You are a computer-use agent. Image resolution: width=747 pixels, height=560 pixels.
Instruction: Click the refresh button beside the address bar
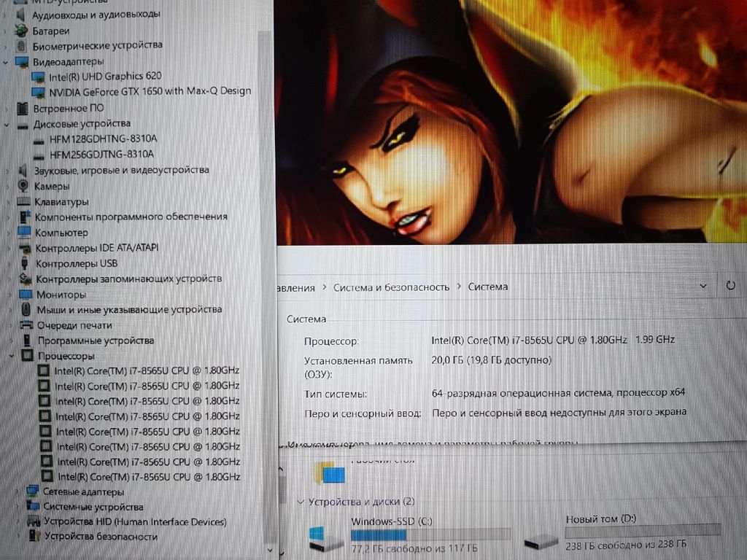[730, 286]
